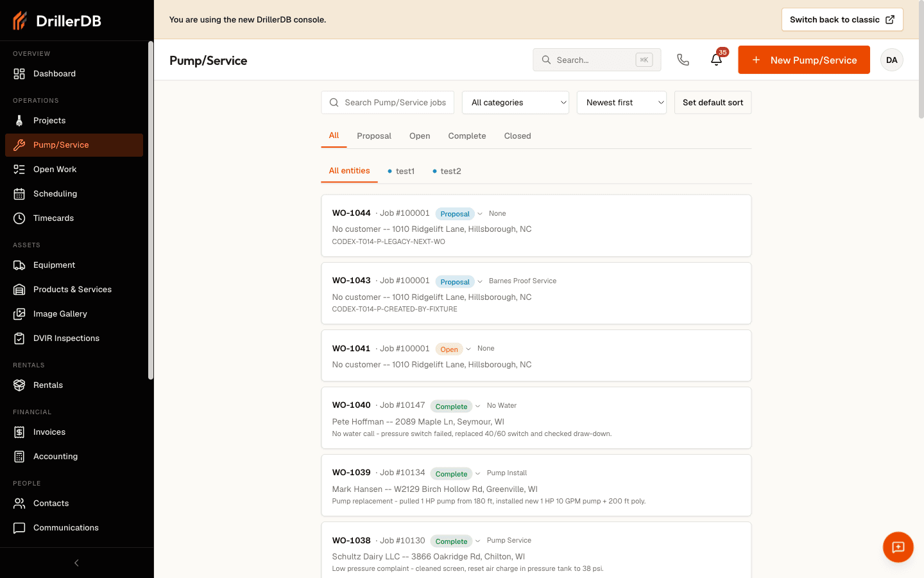Screen dimensions: 924x578
Task: Open work order WO-1040
Action: (x=536, y=418)
